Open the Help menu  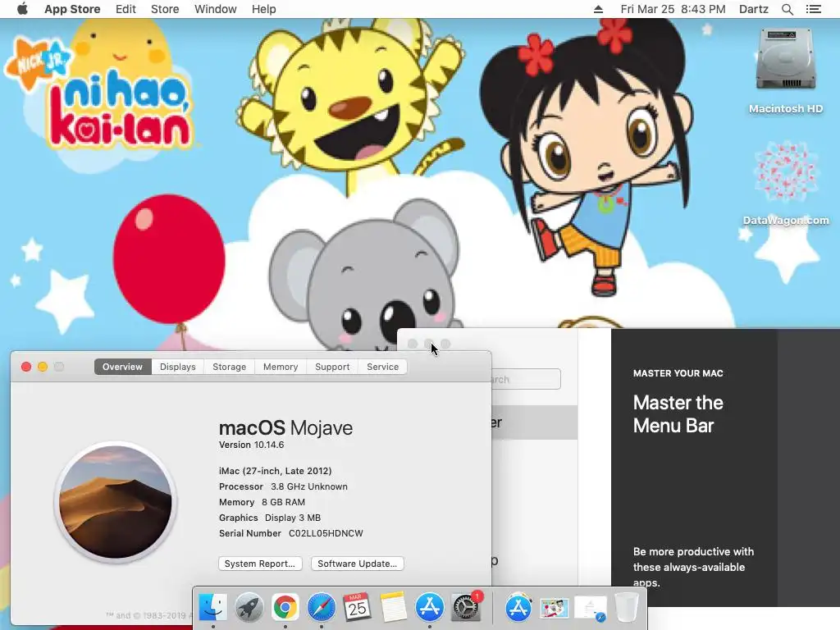[x=263, y=9]
